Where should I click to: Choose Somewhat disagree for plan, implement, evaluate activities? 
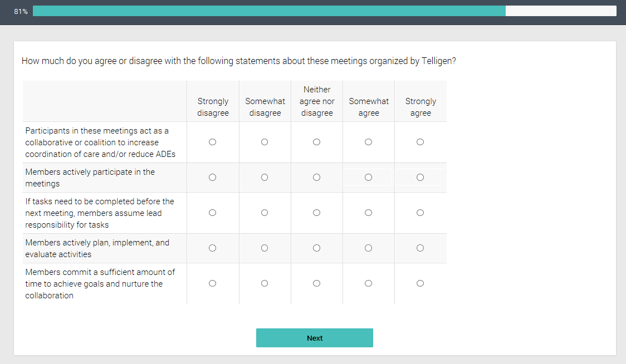coord(265,248)
